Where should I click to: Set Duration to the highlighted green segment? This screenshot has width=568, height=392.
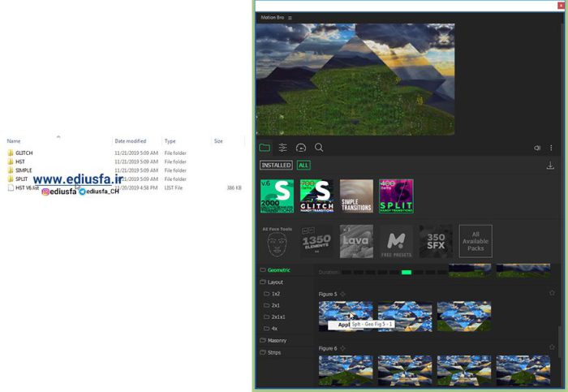tap(407, 272)
